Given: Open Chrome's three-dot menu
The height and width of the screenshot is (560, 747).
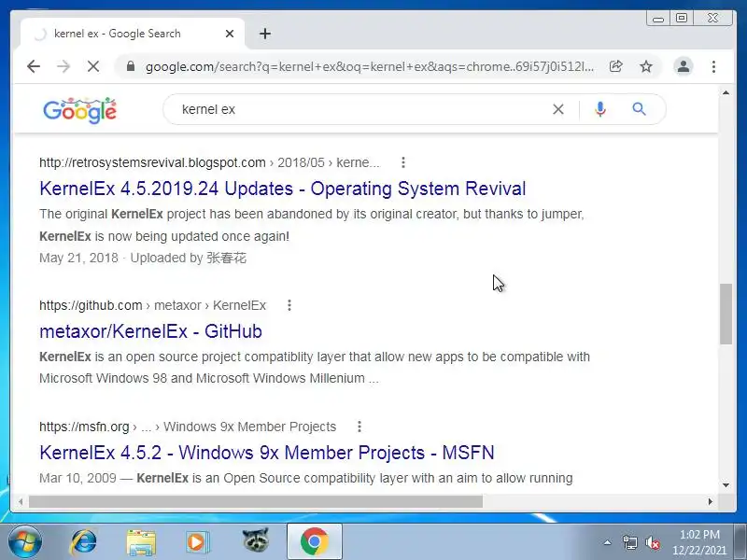Looking at the screenshot, I should pos(713,66).
